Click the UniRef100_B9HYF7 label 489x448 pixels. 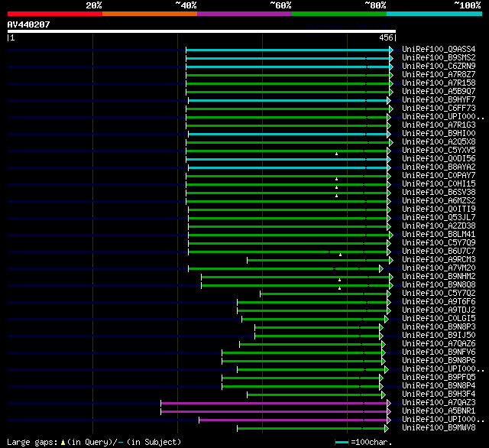(439, 100)
